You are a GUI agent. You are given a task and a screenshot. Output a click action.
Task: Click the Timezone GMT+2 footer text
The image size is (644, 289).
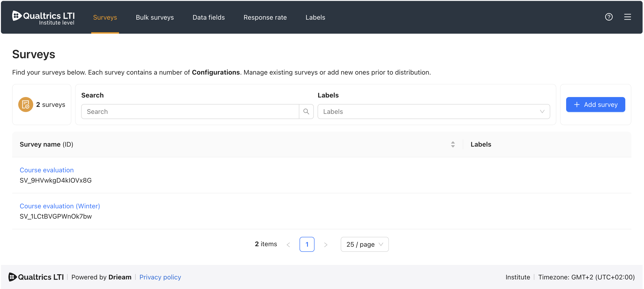coord(586,277)
